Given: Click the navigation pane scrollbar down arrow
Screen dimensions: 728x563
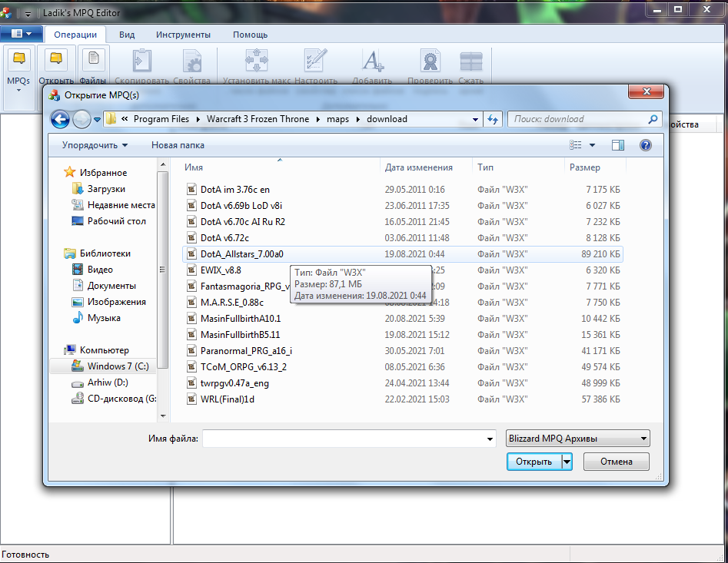Looking at the screenshot, I should (x=163, y=416).
